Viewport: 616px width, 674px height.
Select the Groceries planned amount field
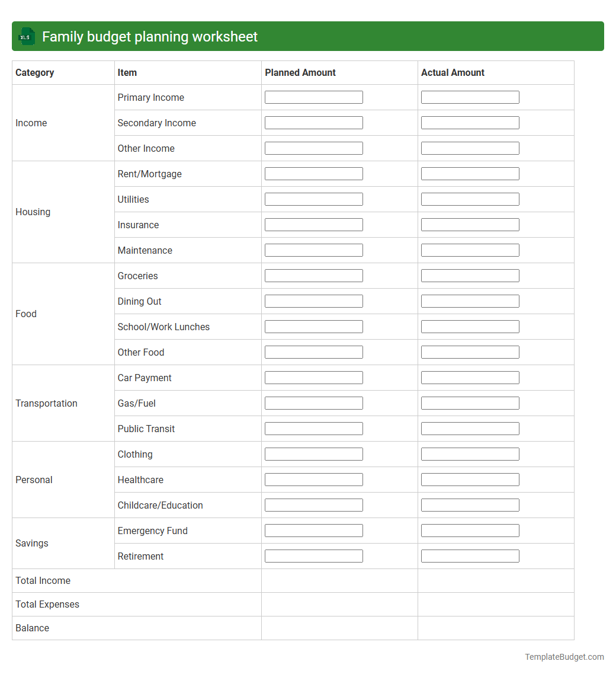point(313,275)
